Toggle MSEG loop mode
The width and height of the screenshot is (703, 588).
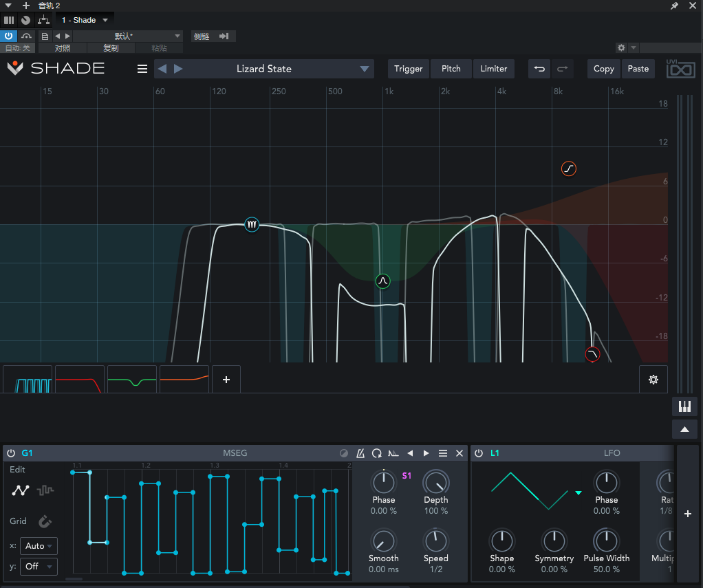coord(377,453)
